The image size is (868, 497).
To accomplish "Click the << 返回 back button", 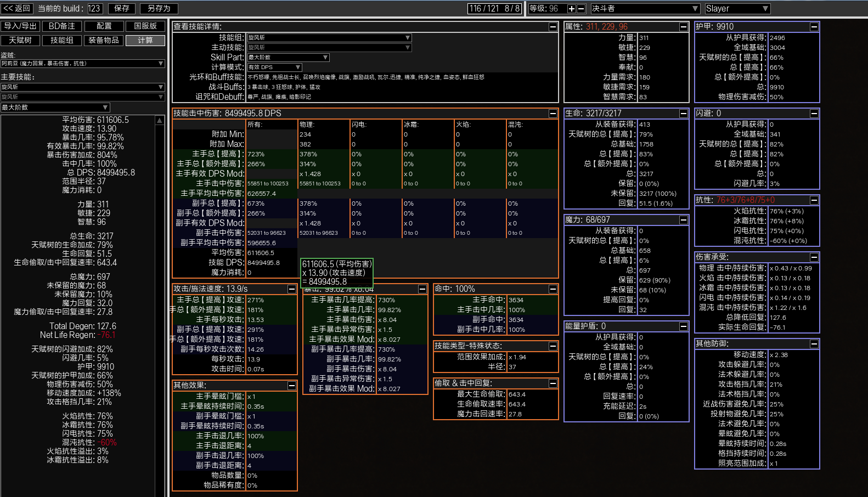I will coord(17,9).
